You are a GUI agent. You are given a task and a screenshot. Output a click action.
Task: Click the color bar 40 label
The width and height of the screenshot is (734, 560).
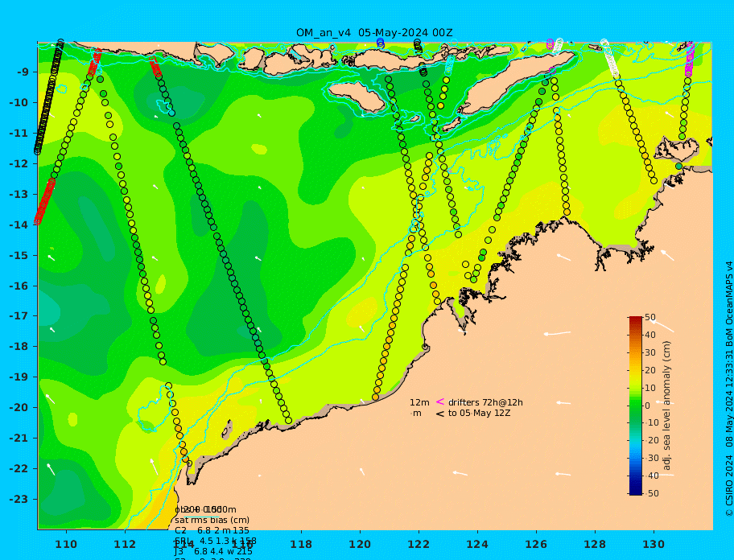(x=650, y=335)
